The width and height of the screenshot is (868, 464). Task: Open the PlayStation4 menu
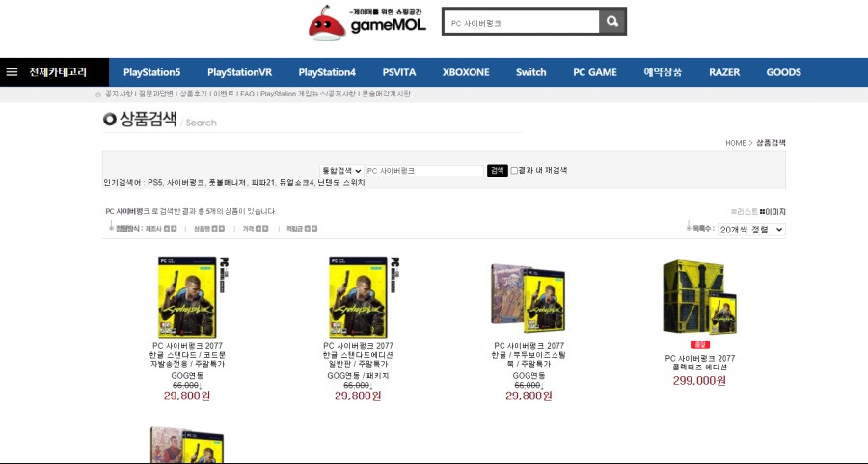tap(327, 72)
